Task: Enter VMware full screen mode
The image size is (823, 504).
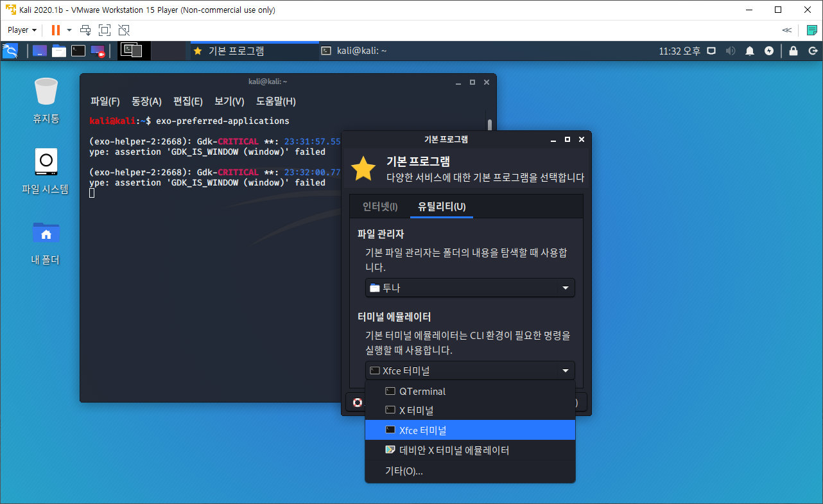Action: pyautogui.click(x=105, y=30)
